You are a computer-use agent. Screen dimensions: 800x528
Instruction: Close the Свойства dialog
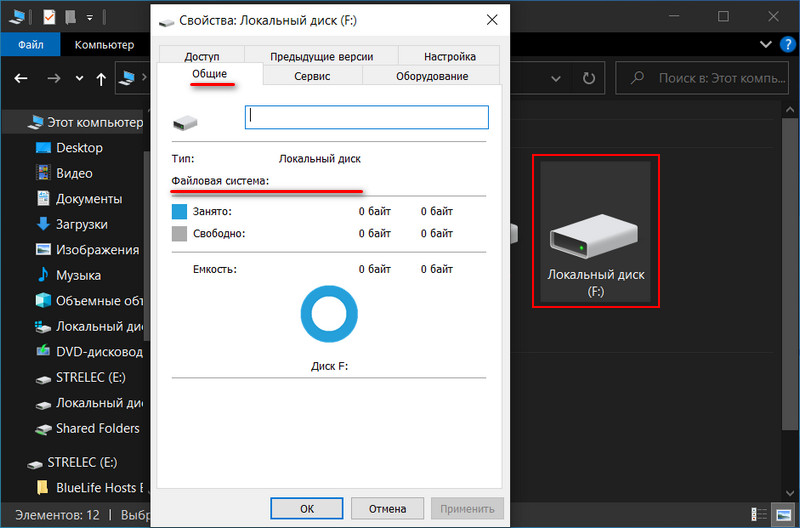point(492,20)
